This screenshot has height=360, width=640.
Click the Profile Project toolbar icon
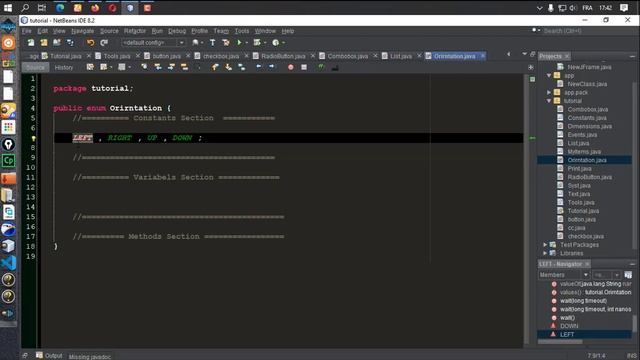tap(276, 42)
